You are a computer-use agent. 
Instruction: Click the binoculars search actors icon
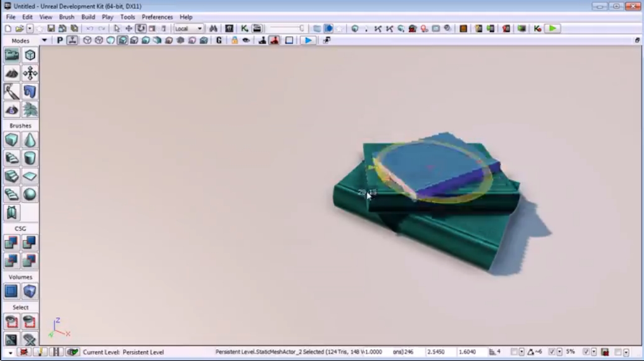click(213, 29)
